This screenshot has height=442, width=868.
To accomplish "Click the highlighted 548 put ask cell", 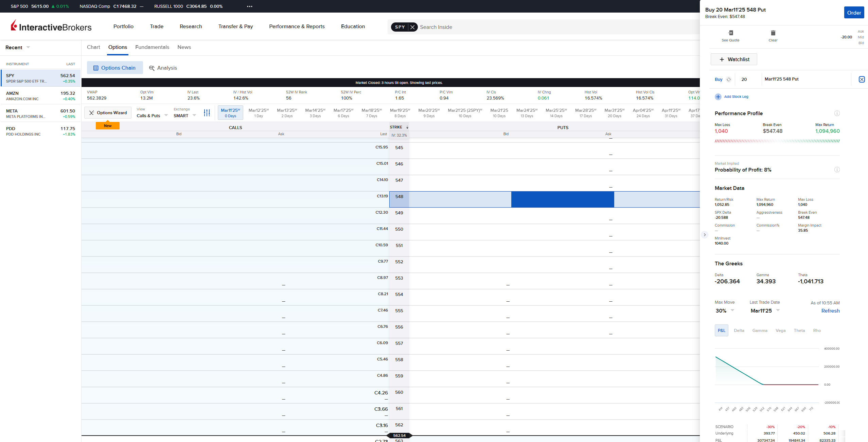I will (x=563, y=199).
